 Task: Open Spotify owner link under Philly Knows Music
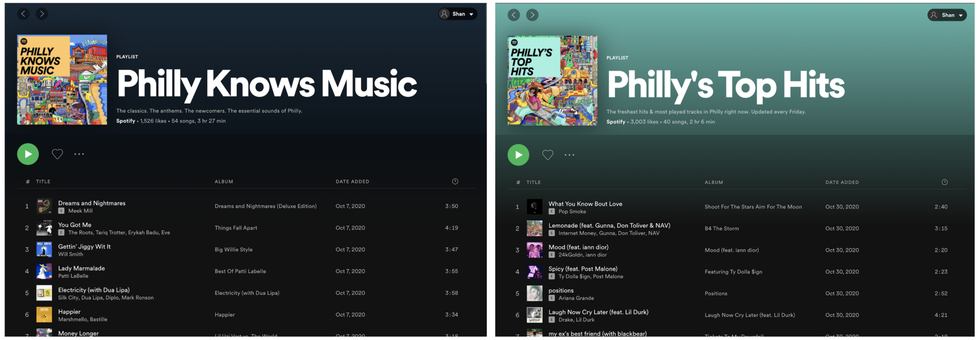(125, 121)
